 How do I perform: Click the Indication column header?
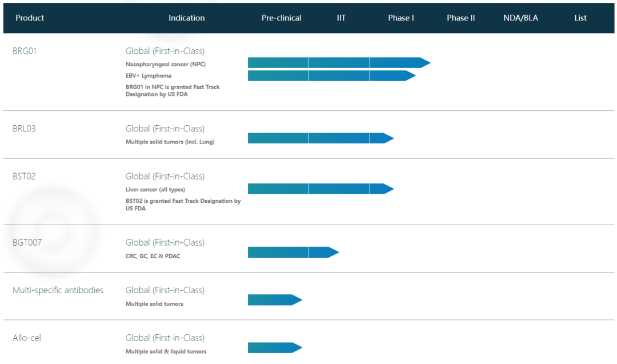coord(186,18)
